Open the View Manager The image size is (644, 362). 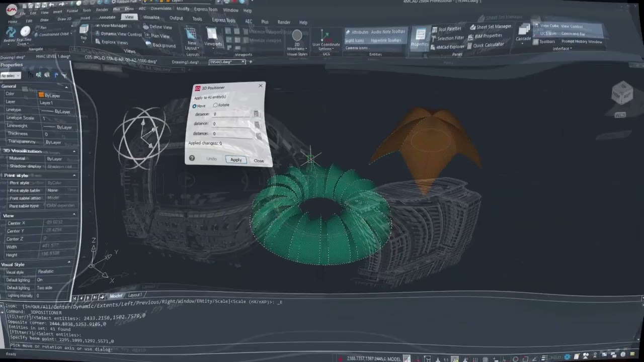point(111,26)
